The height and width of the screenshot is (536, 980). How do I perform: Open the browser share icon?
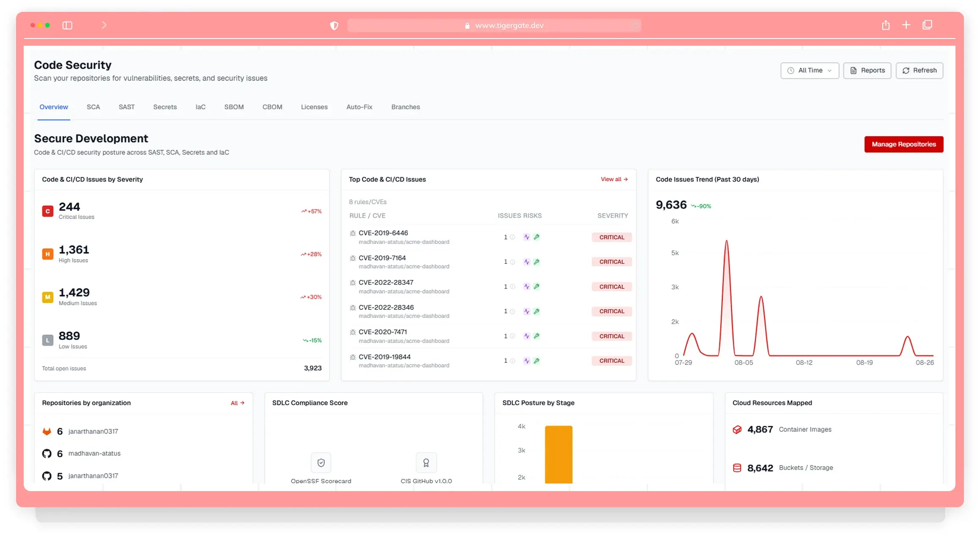[886, 25]
